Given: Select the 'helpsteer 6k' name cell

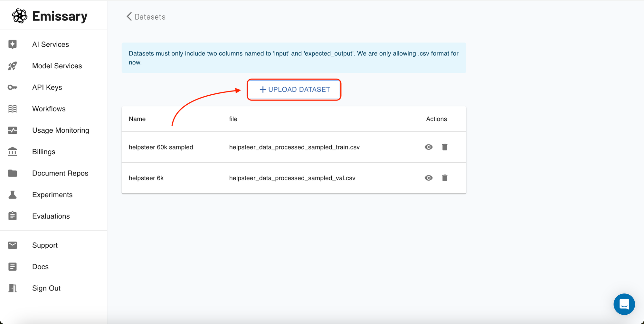Looking at the screenshot, I should click(x=146, y=178).
